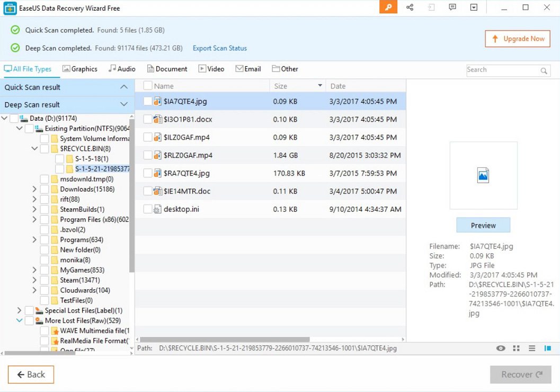Click the search magnifier icon
This screenshot has width=560, height=392.
pos(544,70)
